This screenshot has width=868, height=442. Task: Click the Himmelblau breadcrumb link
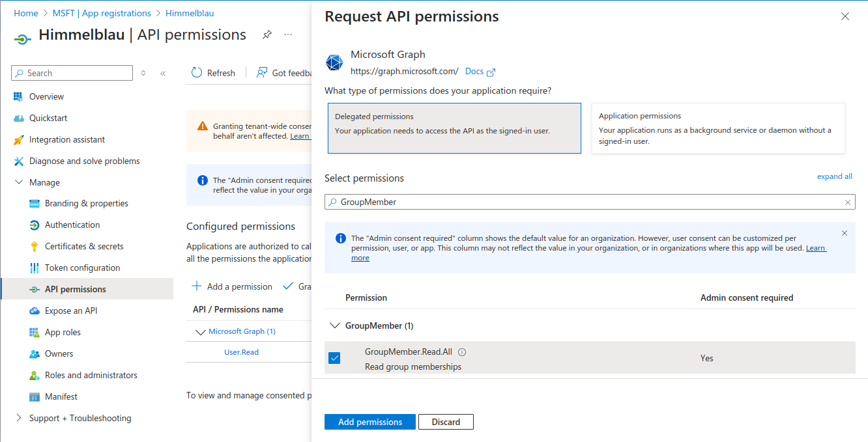[190, 13]
